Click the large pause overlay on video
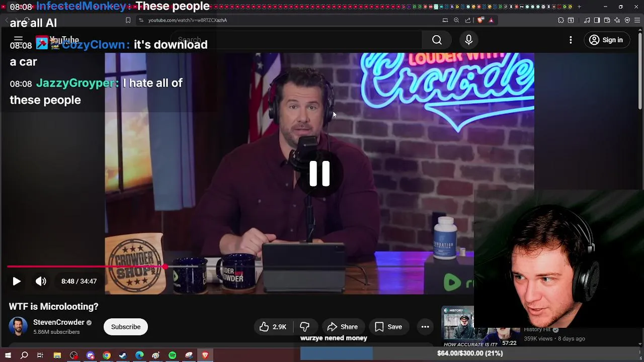644x362 pixels. (x=319, y=173)
